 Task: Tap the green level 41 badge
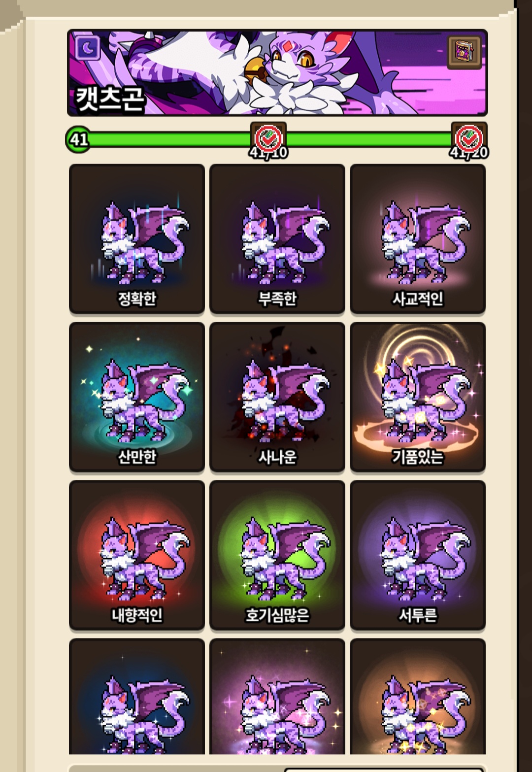(78, 139)
